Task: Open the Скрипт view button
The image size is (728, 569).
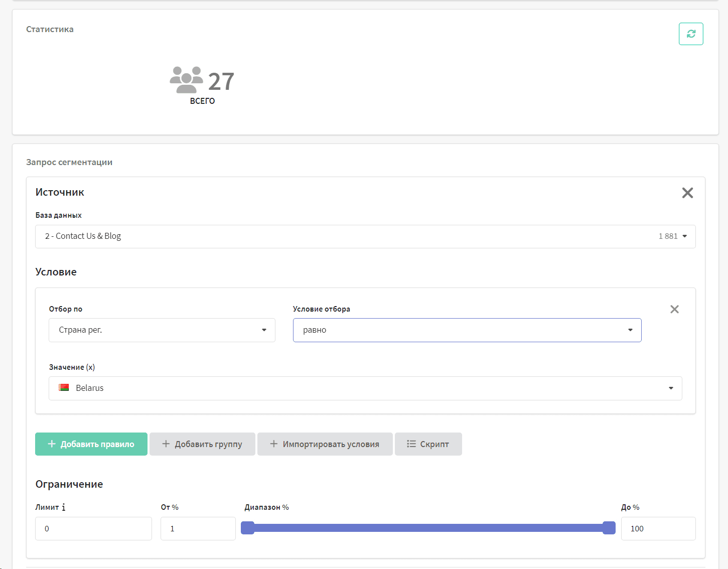Action: [428, 444]
